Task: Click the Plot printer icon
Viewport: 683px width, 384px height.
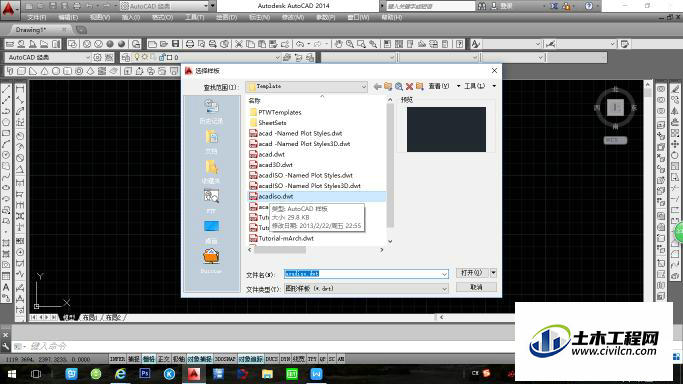Action: (190, 44)
